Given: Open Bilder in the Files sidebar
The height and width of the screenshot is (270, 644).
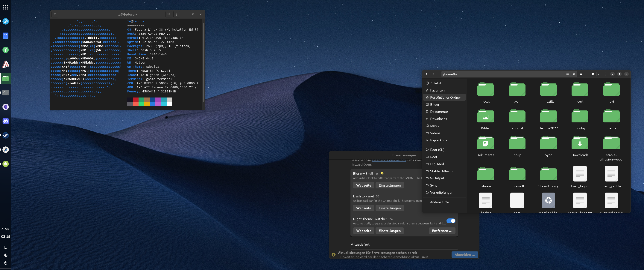Looking at the screenshot, I should (444, 104).
